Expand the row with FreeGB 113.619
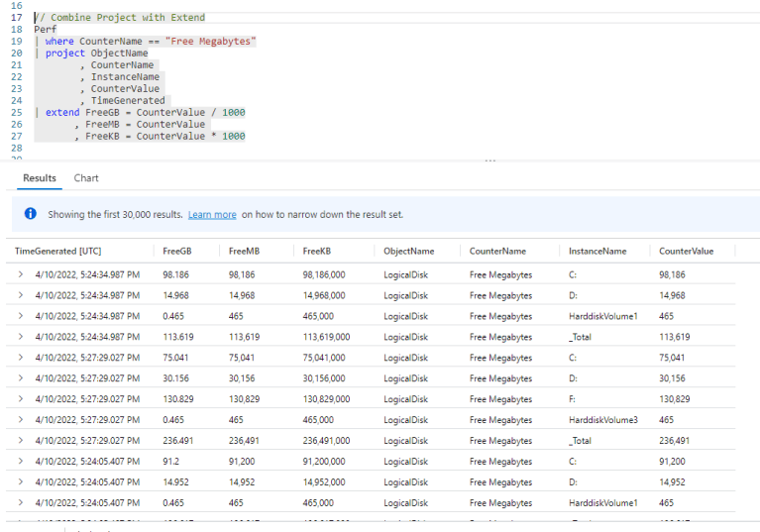Image resolution: width=760 pixels, height=532 pixels. coord(21,337)
